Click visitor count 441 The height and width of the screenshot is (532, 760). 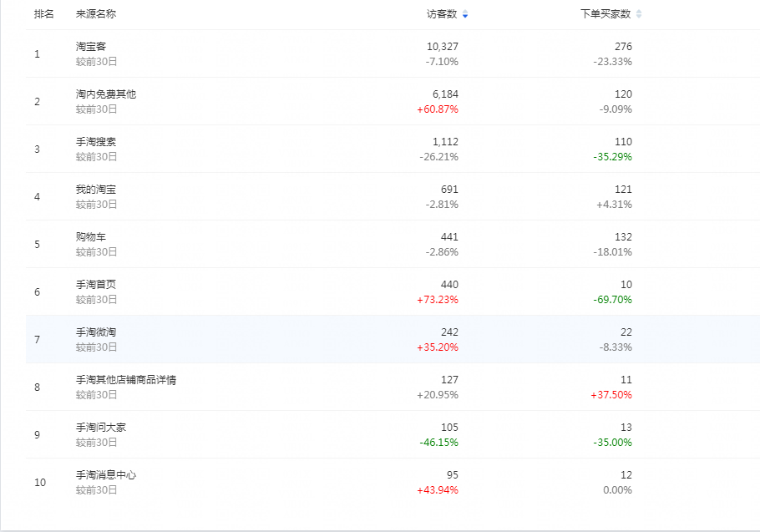(x=450, y=237)
